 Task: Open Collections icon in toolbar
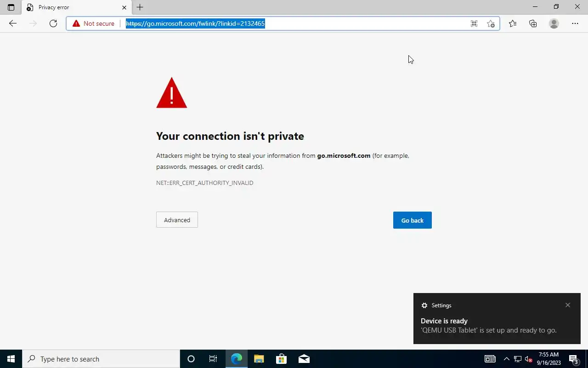coord(533,23)
